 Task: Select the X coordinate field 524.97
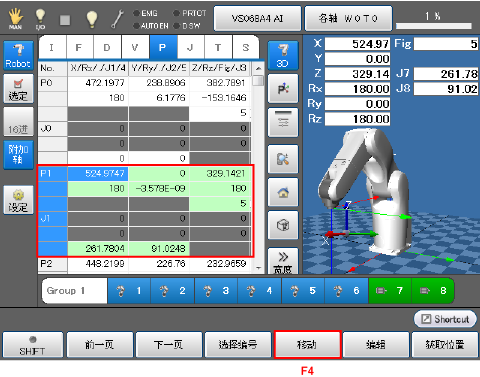[357, 44]
